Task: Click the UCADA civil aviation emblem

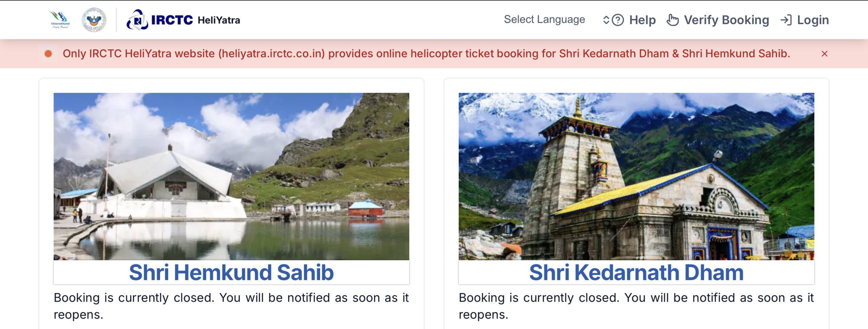Action: coord(94,20)
